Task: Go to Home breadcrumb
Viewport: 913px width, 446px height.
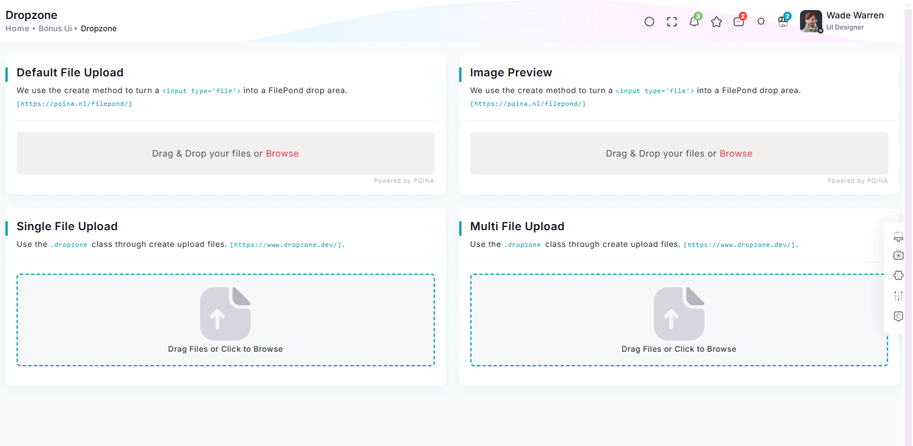Action: (x=17, y=29)
